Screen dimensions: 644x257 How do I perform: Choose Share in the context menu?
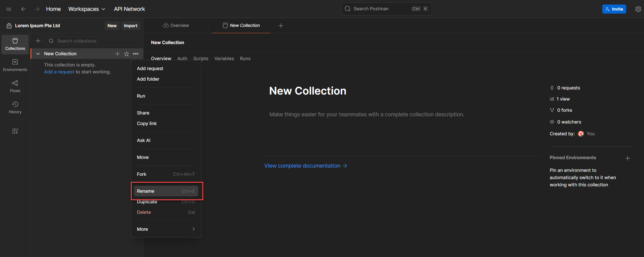166,113
